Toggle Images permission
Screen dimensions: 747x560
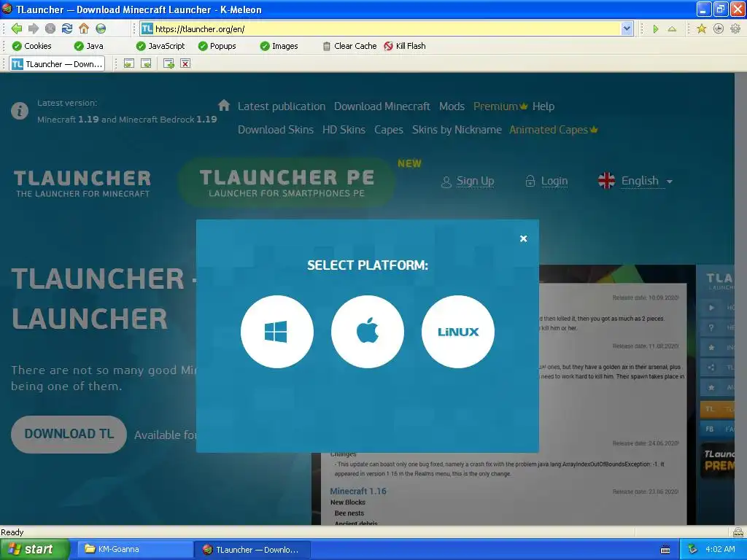tap(279, 46)
